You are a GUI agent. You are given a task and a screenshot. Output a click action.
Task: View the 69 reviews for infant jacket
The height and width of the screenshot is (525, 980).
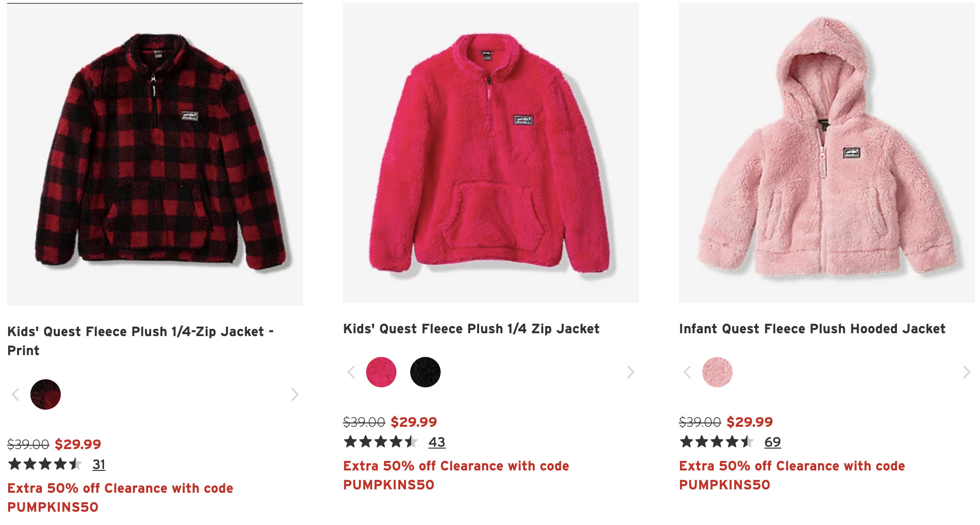pos(773,442)
